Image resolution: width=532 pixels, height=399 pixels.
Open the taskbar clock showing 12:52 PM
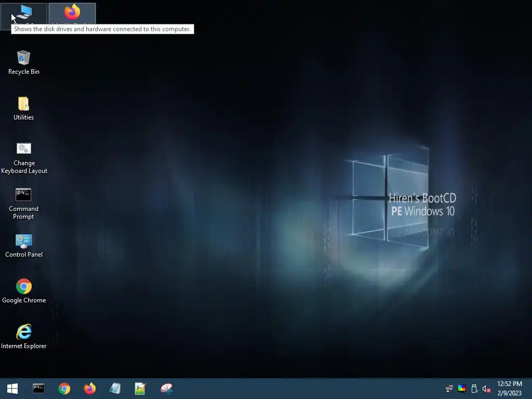510,389
